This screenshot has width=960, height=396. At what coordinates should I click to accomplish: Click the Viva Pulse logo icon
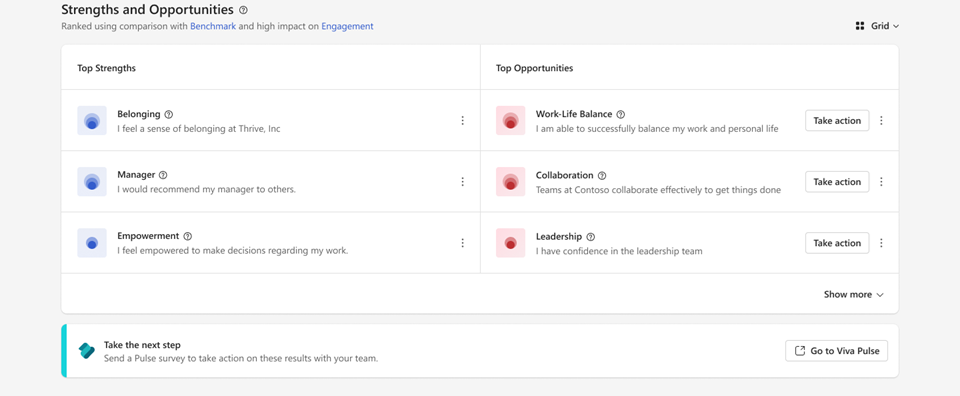pyautogui.click(x=87, y=351)
